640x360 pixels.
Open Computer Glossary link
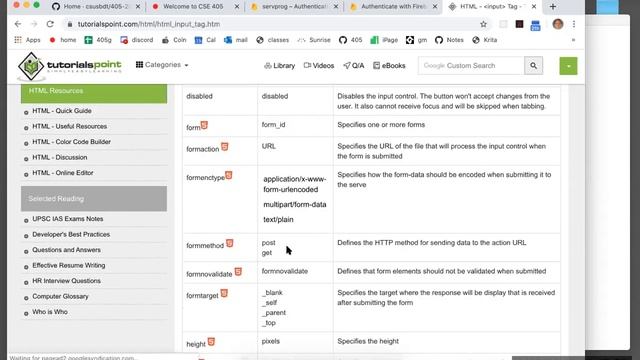(60, 297)
